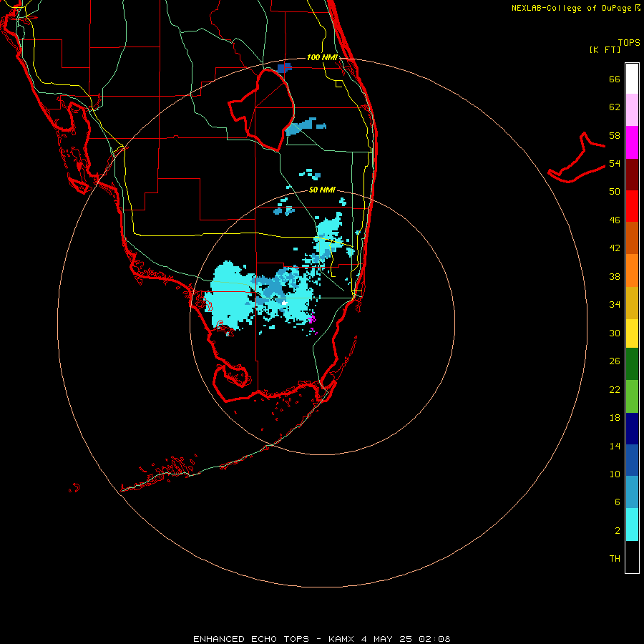The height and width of the screenshot is (644, 644).
Task: Select the 62 legend value
Action: point(615,107)
